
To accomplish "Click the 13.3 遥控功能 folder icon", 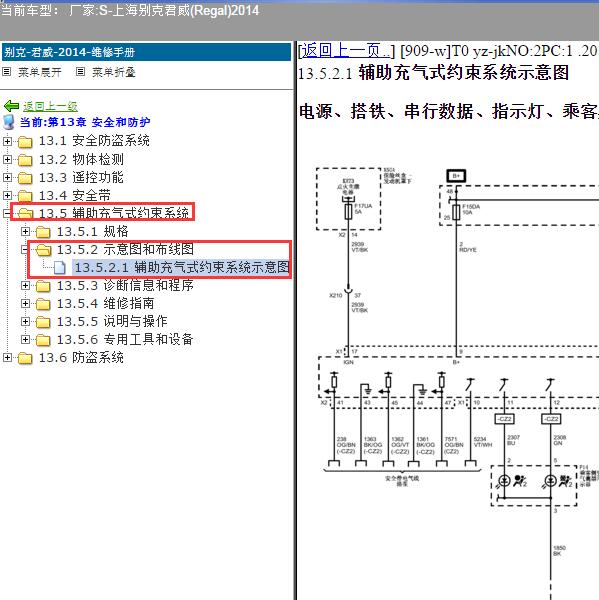I will pyautogui.click(x=25, y=178).
